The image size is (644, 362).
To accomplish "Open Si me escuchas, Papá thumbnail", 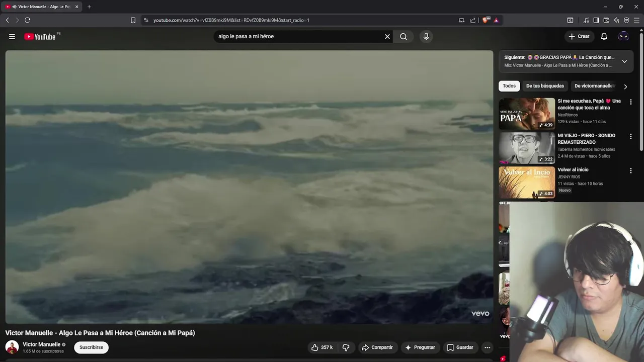I will (x=527, y=114).
